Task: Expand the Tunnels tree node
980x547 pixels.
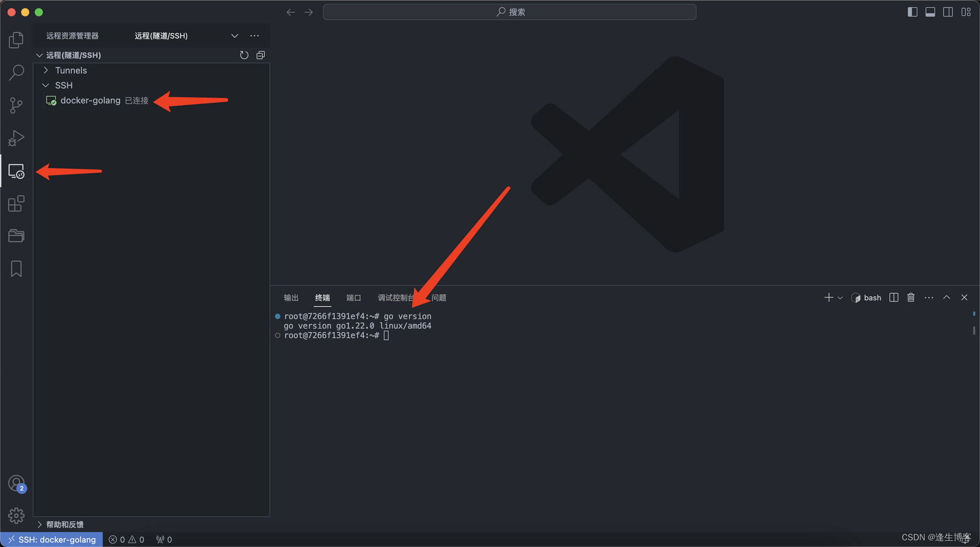Action: tap(152, 70)
